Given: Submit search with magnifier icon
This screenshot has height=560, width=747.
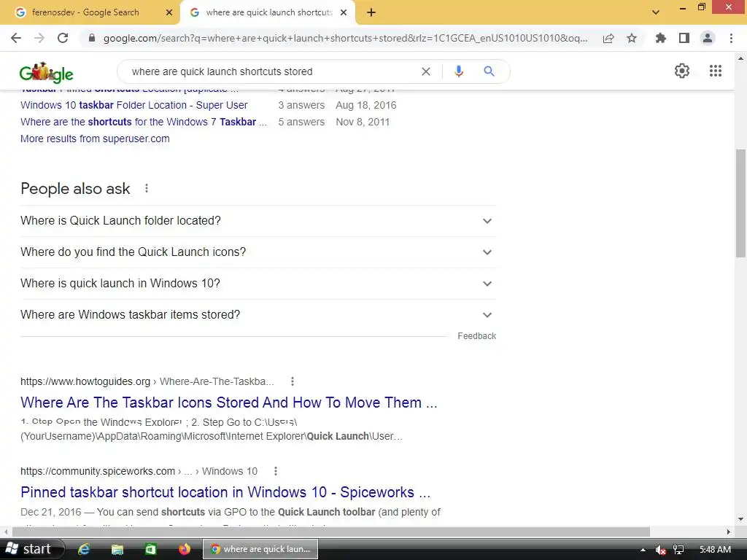Looking at the screenshot, I should tap(489, 71).
